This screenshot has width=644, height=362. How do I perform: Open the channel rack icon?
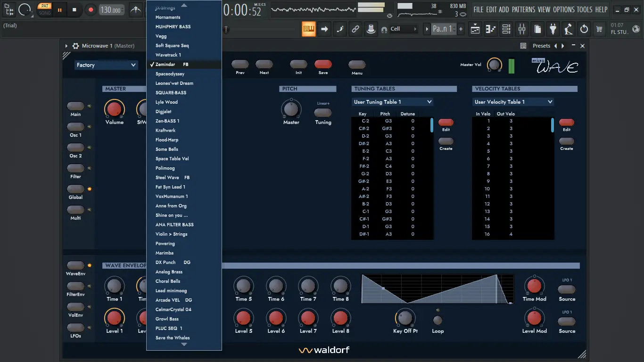tap(506, 29)
